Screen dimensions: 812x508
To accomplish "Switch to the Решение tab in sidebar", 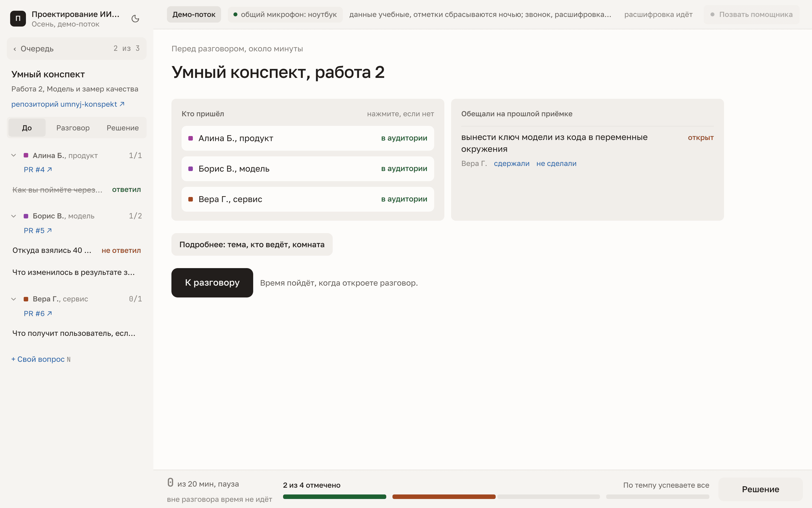I will pyautogui.click(x=122, y=128).
